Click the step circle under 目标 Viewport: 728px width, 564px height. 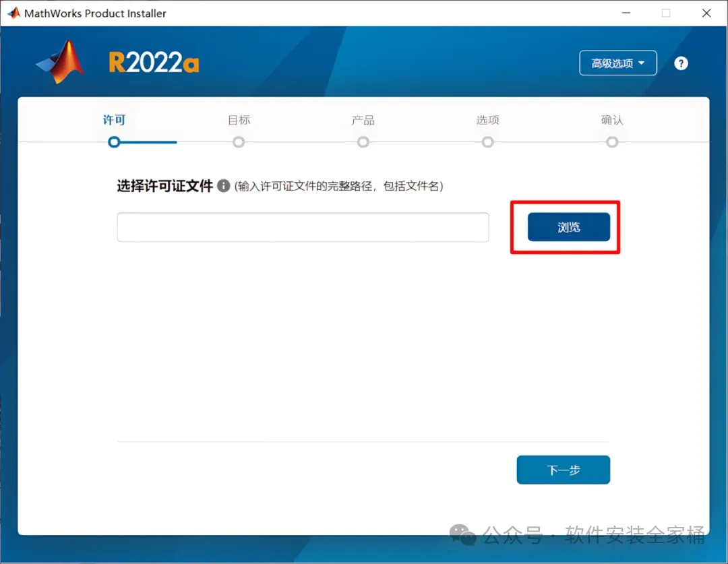[x=239, y=142]
